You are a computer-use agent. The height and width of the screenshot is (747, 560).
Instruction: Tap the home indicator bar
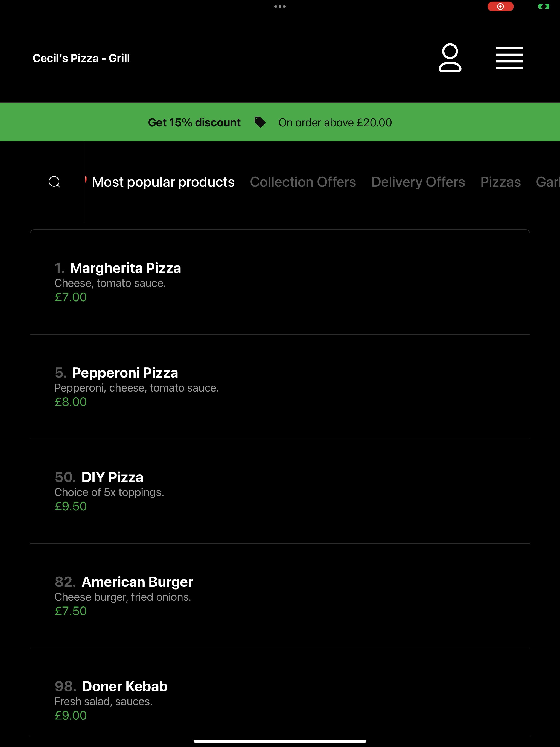(280, 741)
